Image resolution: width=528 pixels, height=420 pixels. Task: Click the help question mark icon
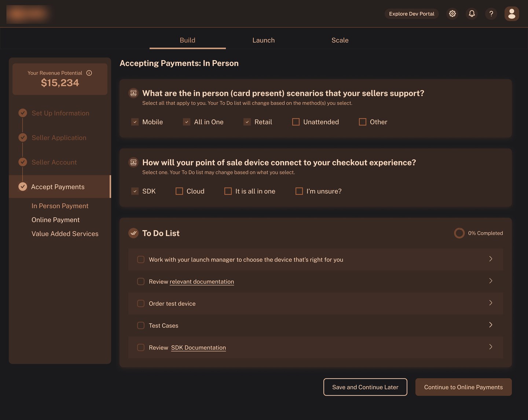[x=491, y=14]
